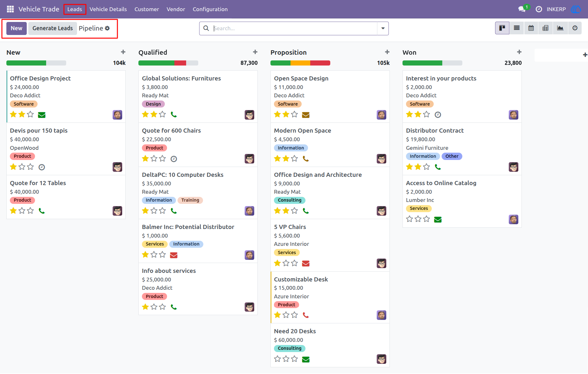Click the New button
The width and height of the screenshot is (588, 374).
click(x=17, y=28)
